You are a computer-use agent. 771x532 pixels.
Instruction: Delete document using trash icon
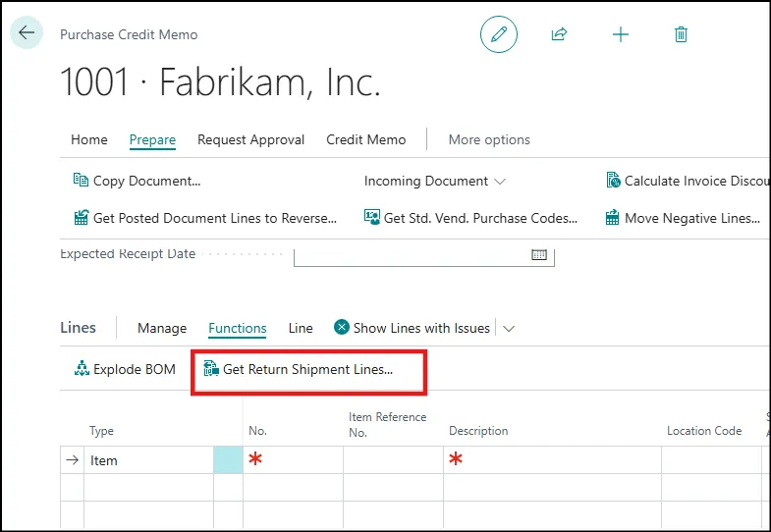click(x=681, y=34)
